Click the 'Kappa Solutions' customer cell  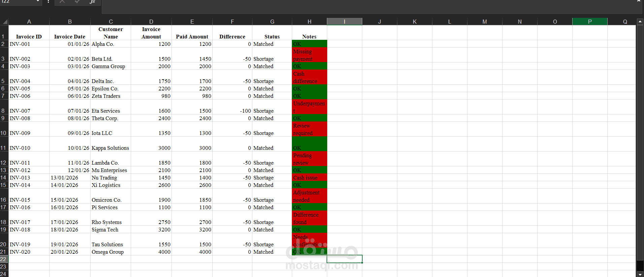click(111, 144)
